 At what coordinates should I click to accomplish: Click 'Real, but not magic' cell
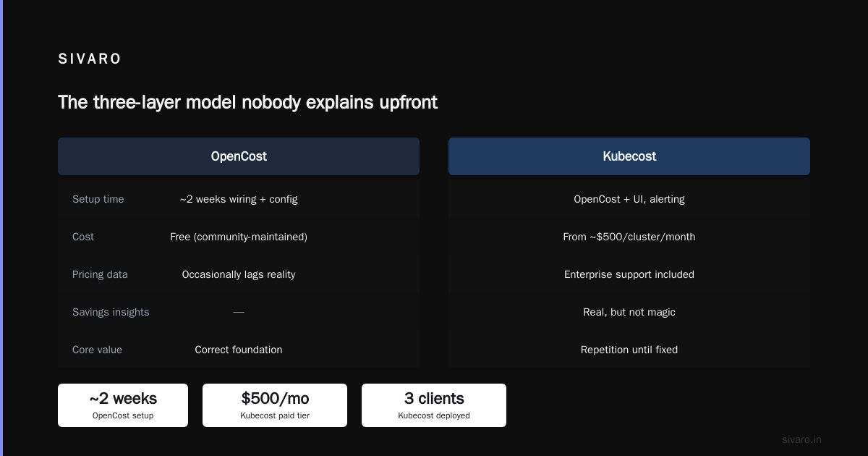click(629, 312)
